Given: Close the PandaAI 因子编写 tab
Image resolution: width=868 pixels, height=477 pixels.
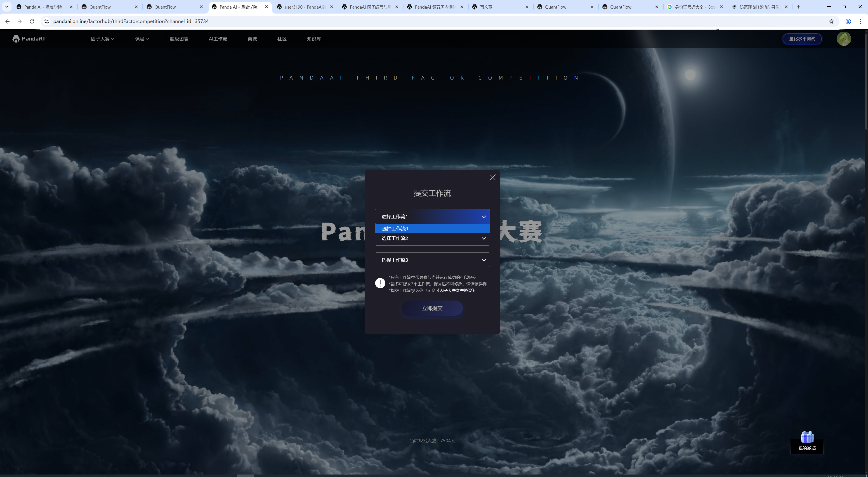Looking at the screenshot, I should click(397, 7).
